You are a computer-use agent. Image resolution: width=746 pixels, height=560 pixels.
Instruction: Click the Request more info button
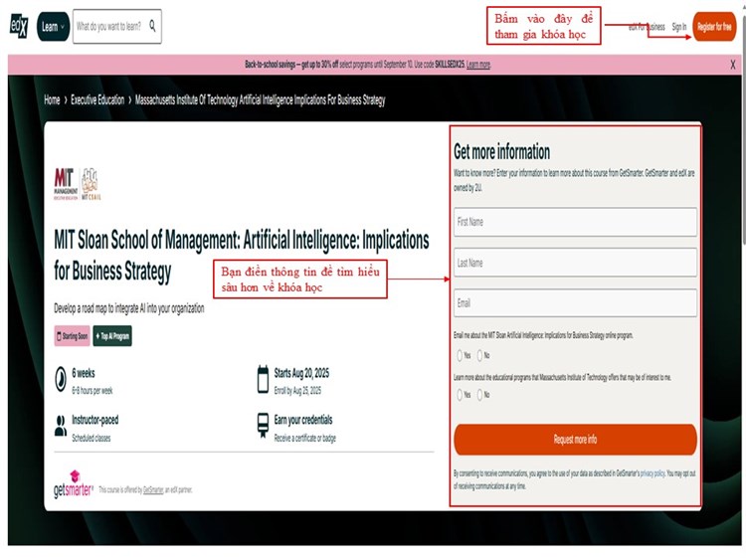point(575,439)
